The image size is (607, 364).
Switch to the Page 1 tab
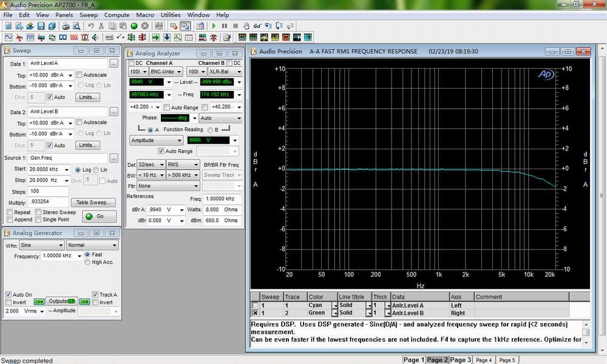pos(414,360)
